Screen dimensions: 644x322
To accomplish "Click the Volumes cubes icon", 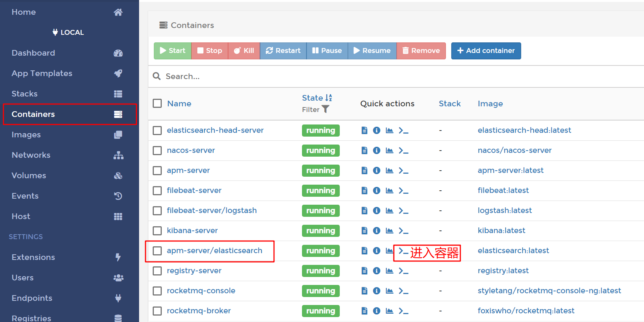I will click(x=118, y=176).
